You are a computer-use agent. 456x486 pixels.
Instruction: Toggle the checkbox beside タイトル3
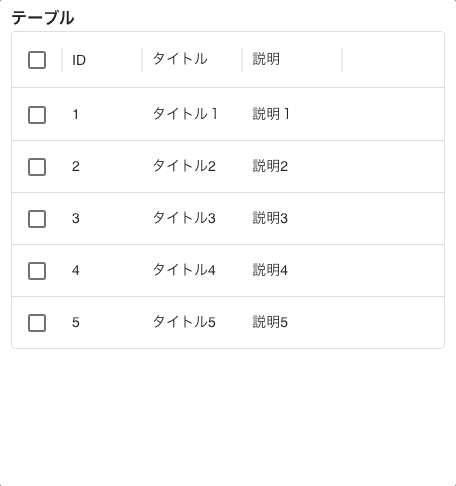37,219
